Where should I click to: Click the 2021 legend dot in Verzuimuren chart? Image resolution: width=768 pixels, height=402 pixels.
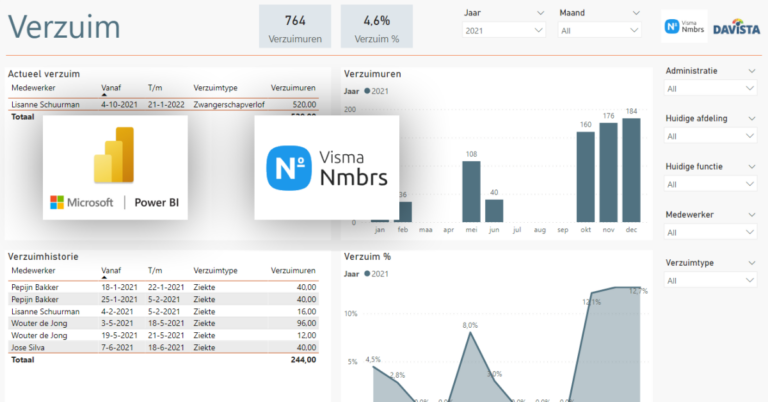[x=367, y=91]
